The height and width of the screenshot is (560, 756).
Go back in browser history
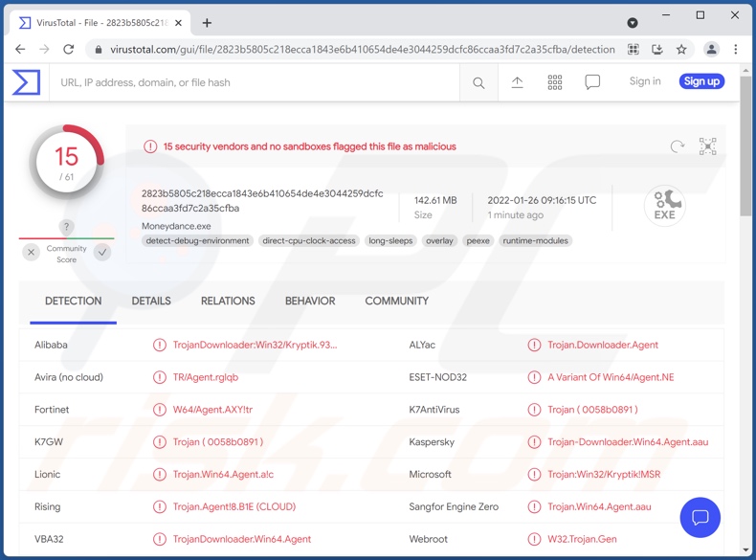click(x=20, y=49)
